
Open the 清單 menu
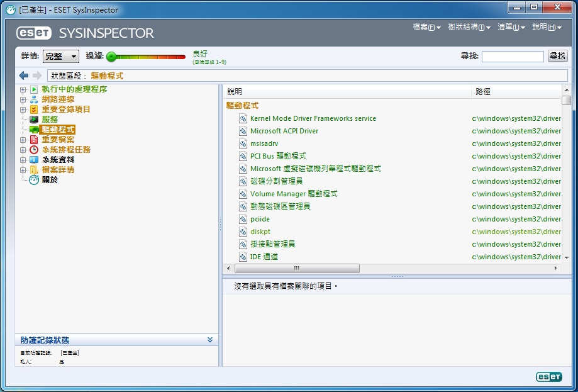(x=511, y=27)
